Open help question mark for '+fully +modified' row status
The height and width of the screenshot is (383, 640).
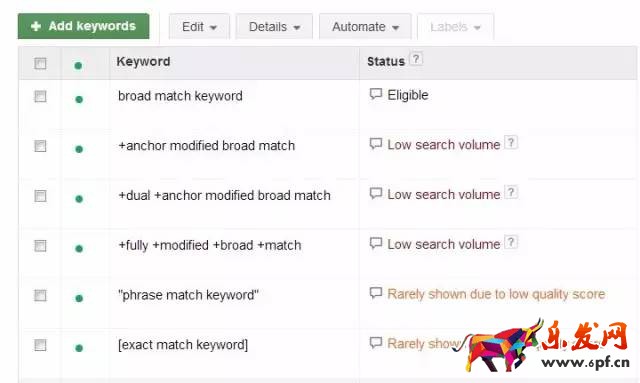(511, 243)
